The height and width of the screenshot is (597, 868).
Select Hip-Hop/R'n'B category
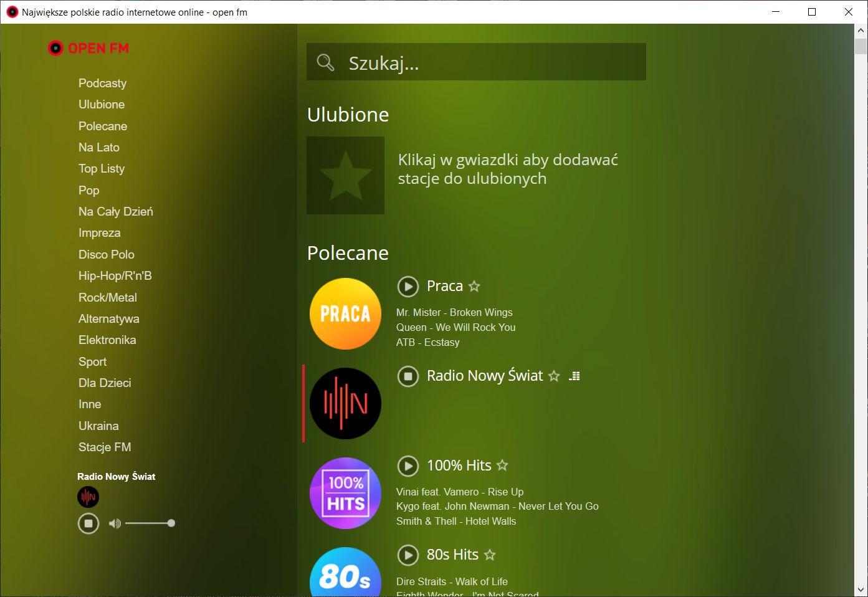point(115,275)
